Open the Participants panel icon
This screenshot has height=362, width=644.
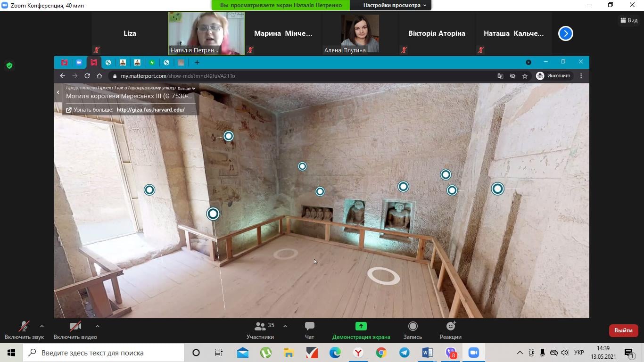pyautogui.click(x=260, y=326)
